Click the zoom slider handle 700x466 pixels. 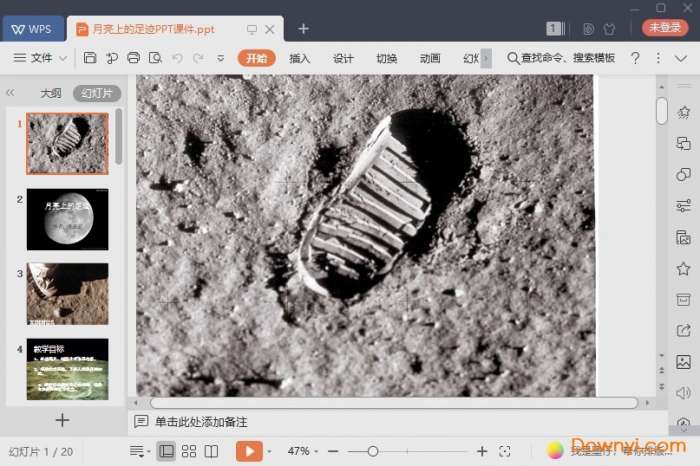(373, 451)
